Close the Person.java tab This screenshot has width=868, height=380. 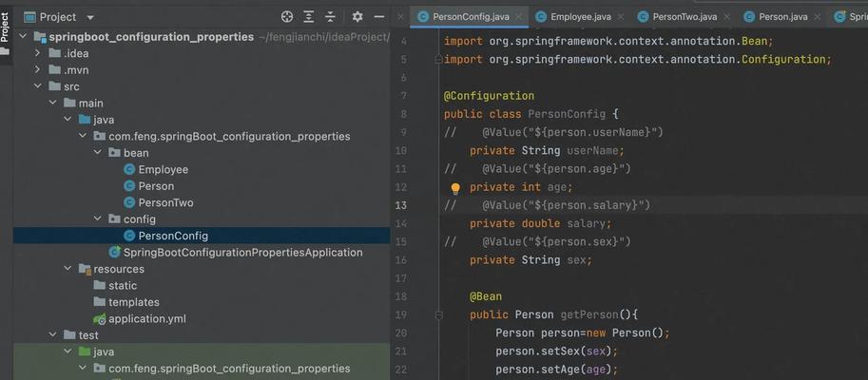point(818,17)
